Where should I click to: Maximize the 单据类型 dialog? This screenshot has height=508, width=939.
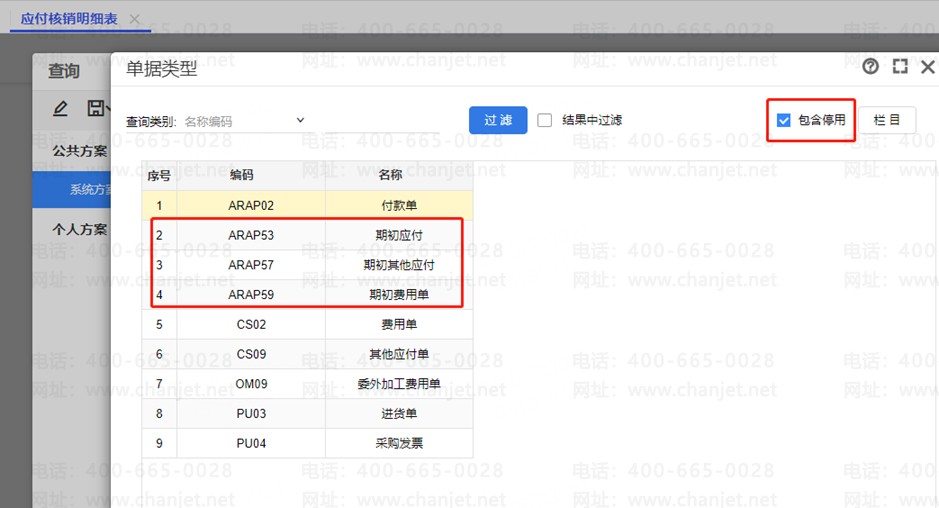click(x=899, y=67)
